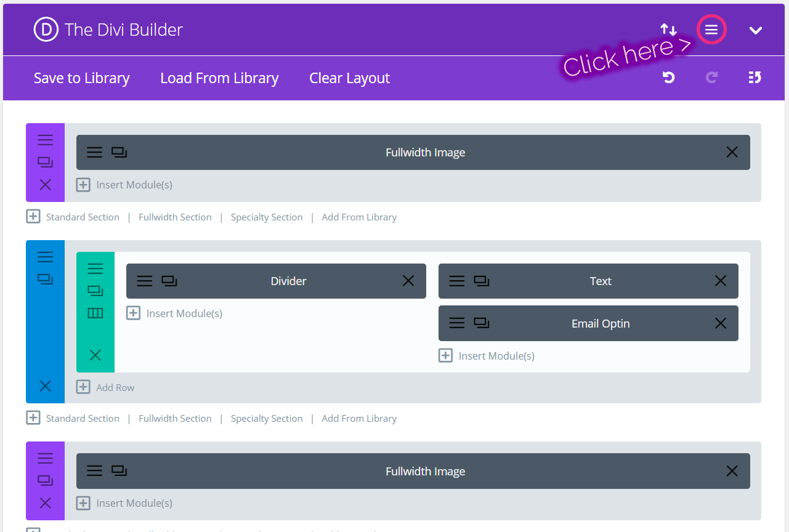Add Fullwidth Section below first section
Viewport: 789px width, 532px height.
click(175, 217)
